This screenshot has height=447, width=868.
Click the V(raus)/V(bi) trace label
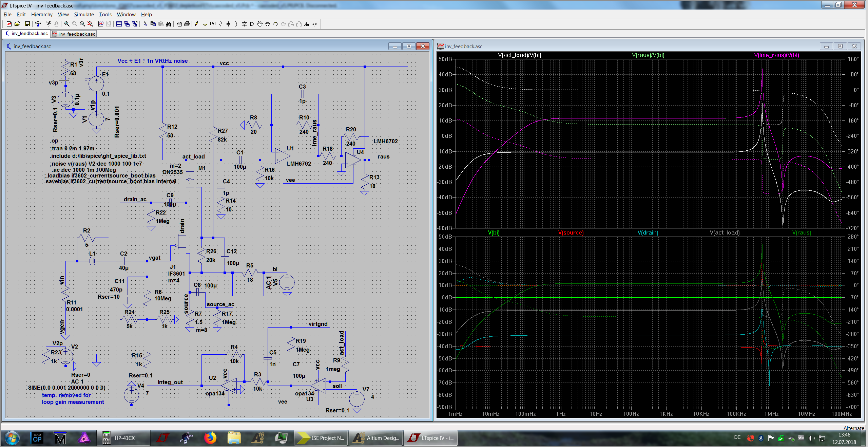tap(648, 55)
